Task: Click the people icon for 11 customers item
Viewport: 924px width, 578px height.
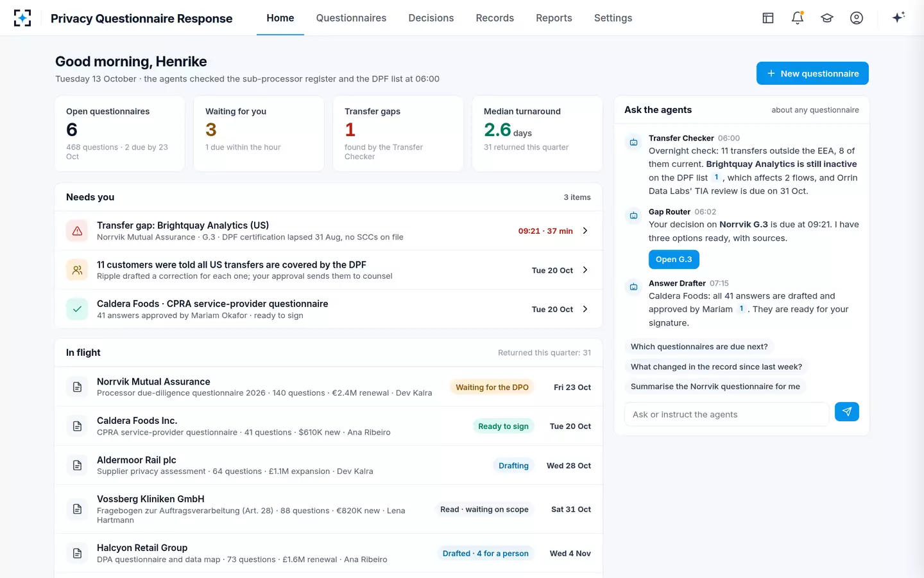Action: coord(77,270)
